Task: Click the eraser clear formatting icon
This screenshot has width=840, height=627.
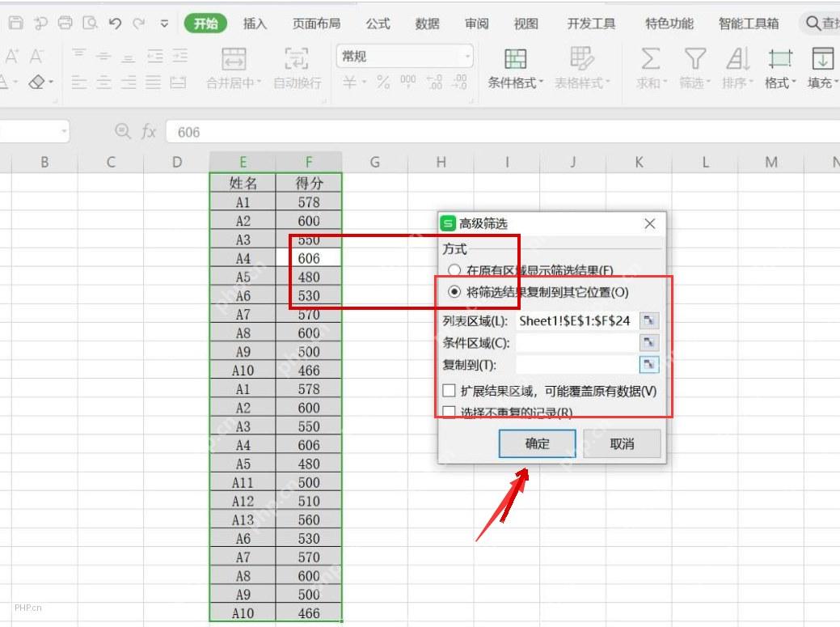Action: click(x=36, y=83)
